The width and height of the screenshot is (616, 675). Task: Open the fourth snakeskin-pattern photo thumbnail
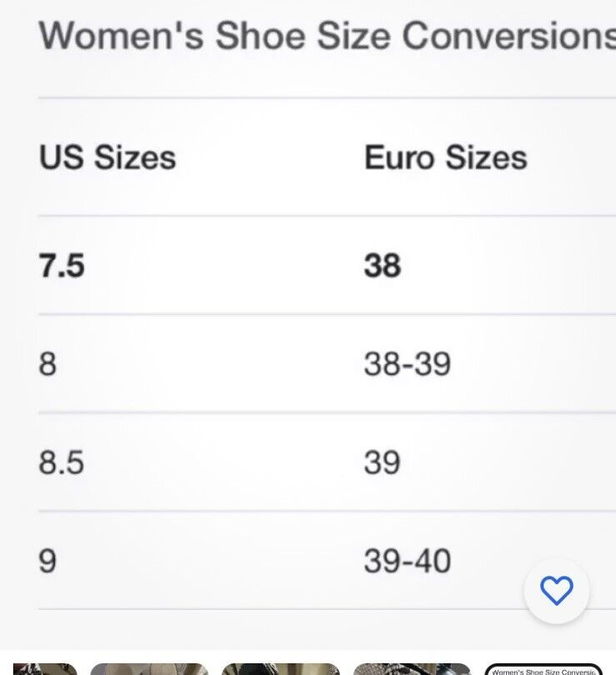pyautogui.click(x=412, y=669)
